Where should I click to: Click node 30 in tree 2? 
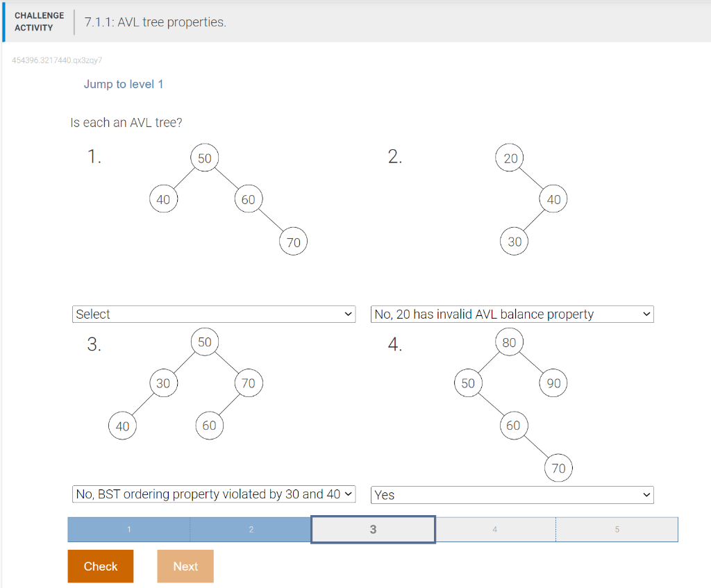click(514, 242)
